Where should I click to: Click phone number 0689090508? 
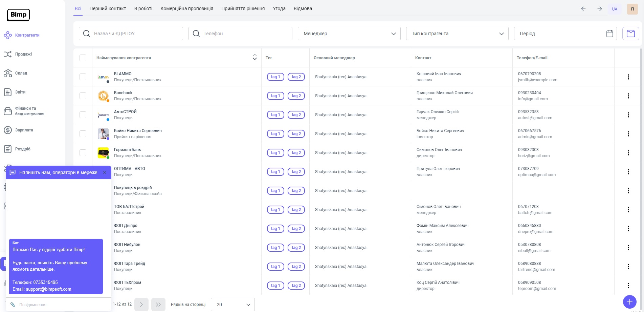[530, 283]
